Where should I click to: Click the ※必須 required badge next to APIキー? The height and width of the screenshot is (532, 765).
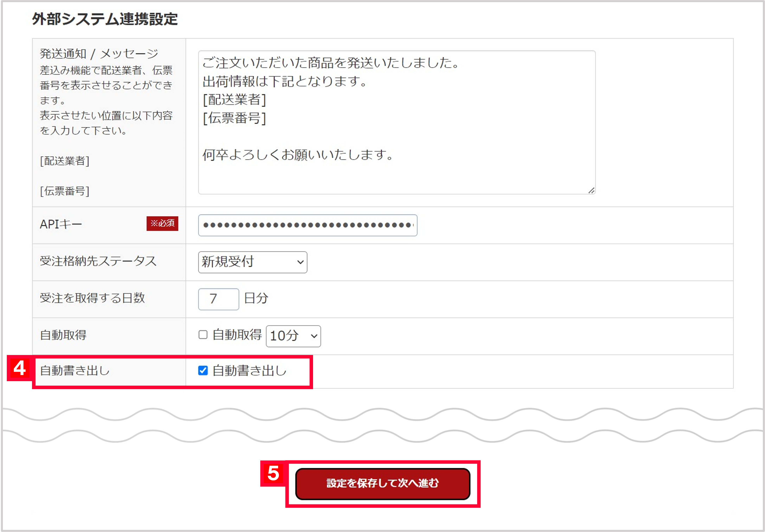coord(162,224)
